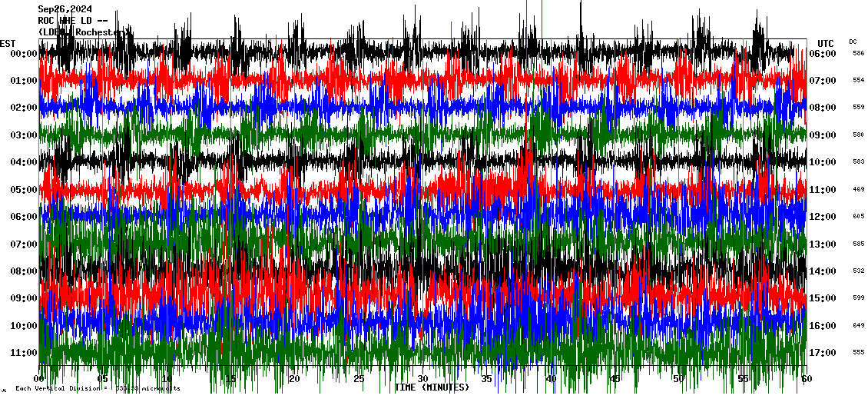Select the 11:00 EST row label
The image size is (868, 399).
(x=24, y=353)
